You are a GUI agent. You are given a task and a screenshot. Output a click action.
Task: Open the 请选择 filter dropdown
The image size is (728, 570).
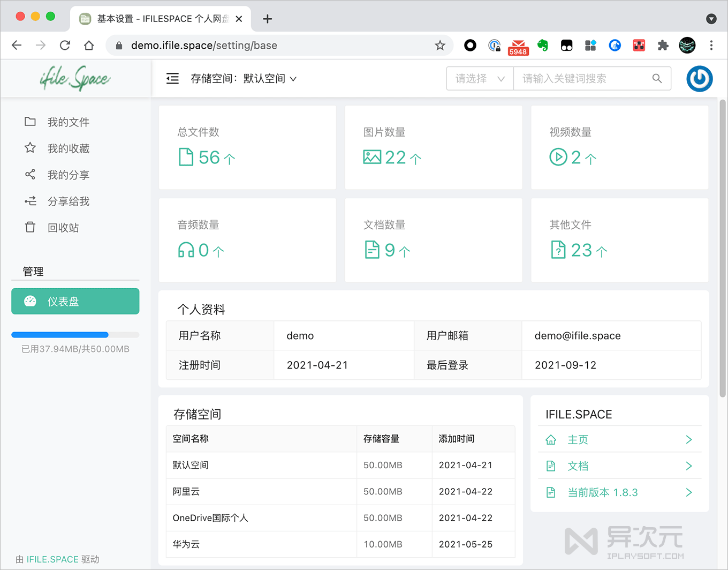pyautogui.click(x=479, y=78)
